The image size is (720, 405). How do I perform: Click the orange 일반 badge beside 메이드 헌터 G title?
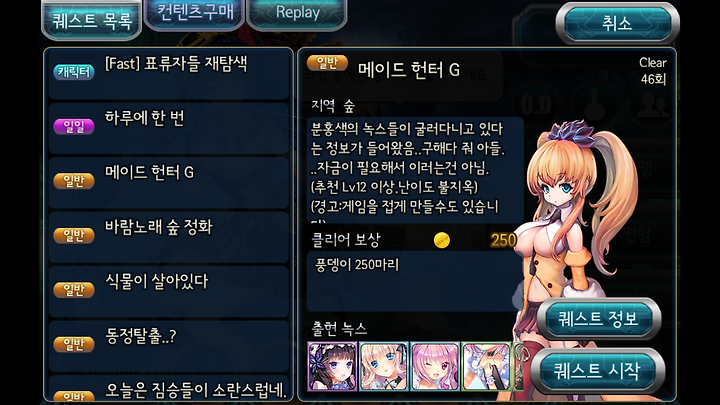point(327,63)
